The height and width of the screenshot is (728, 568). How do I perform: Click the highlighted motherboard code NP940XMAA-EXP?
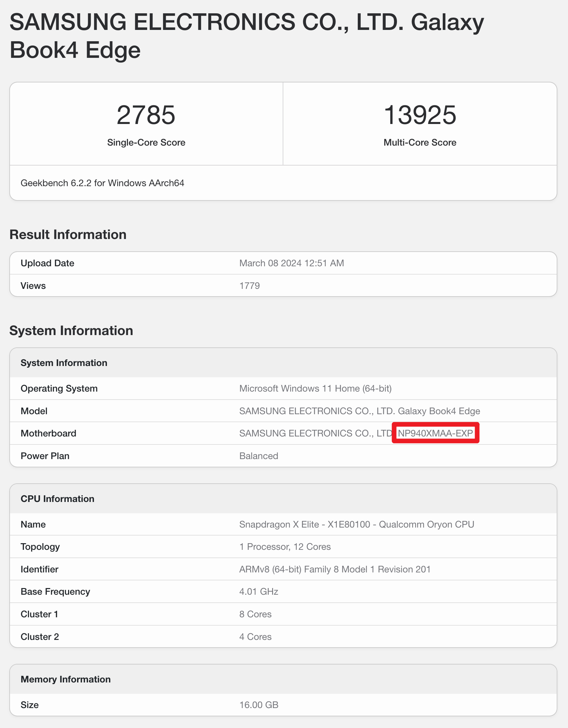pyautogui.click(x=435, y=433)
